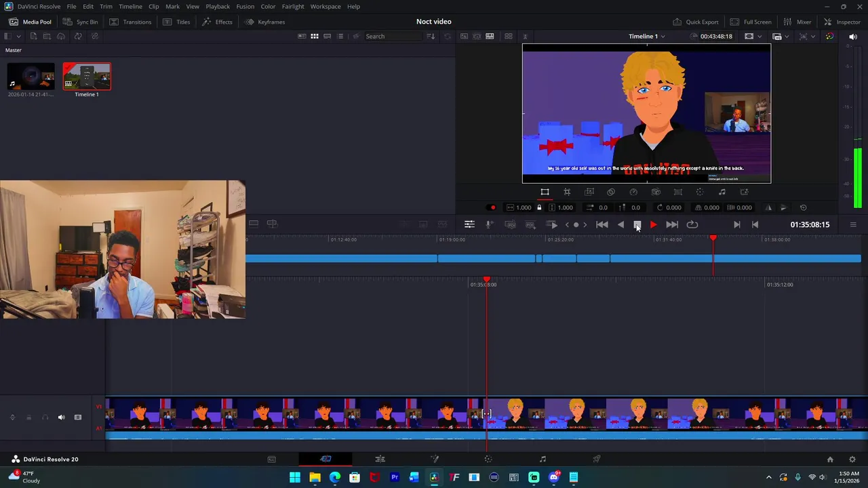Toggle loop playback

pos(692,224)
